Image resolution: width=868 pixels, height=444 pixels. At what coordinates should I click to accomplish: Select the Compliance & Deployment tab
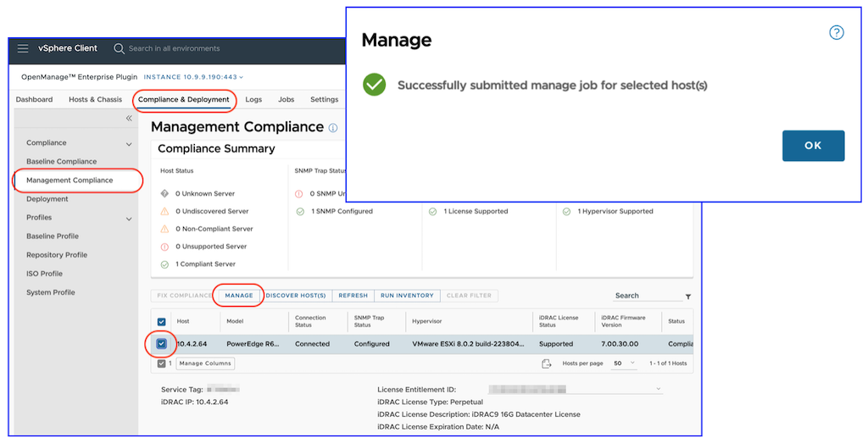(x=184, y=100)
